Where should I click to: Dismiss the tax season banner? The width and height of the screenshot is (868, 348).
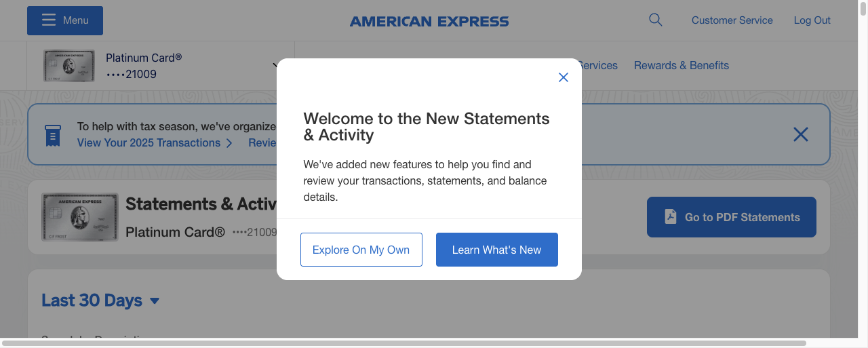[800, 134]
